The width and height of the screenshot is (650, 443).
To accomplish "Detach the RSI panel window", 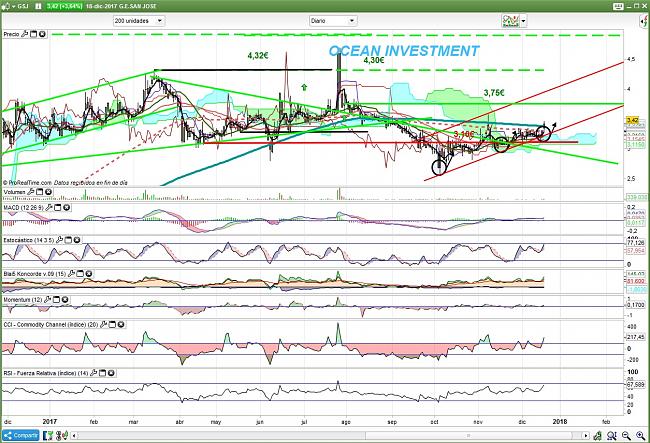I will [x=103, y=373].
